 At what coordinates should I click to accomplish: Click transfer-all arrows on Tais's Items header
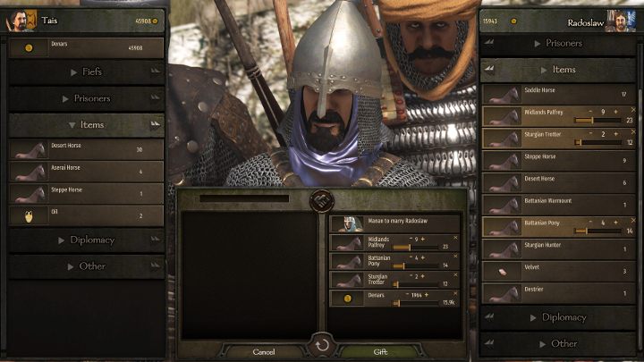[x=155, y=124]
